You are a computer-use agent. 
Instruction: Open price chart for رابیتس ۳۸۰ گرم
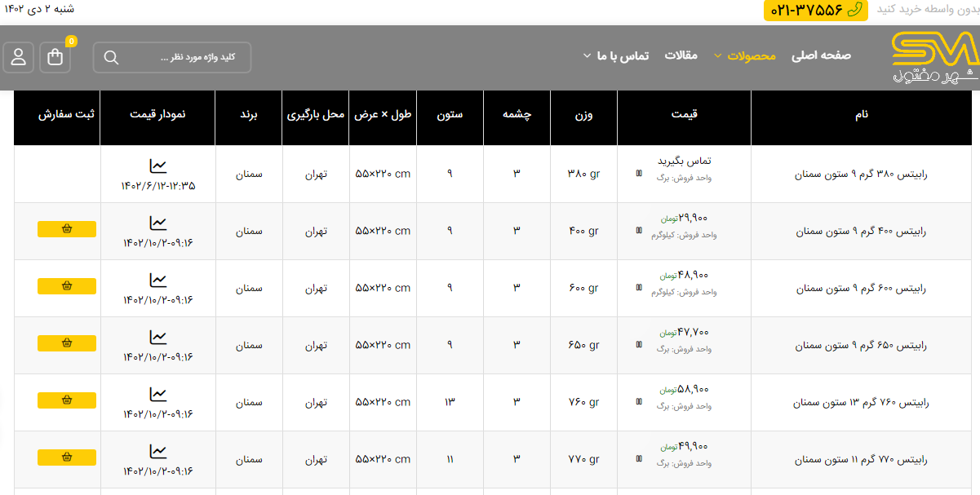pyautogui.click(x=158, y=166)
